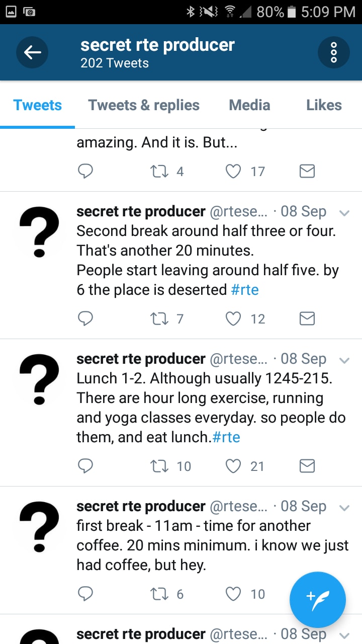The height and width of the screenshot is (644, 362).
Task: Reply to the 'first break - 11am' tweet
Action: [85, 594]
